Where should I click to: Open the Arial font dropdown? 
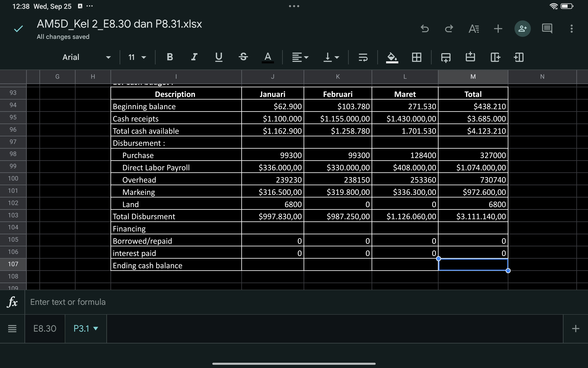[x=87, y=57]
